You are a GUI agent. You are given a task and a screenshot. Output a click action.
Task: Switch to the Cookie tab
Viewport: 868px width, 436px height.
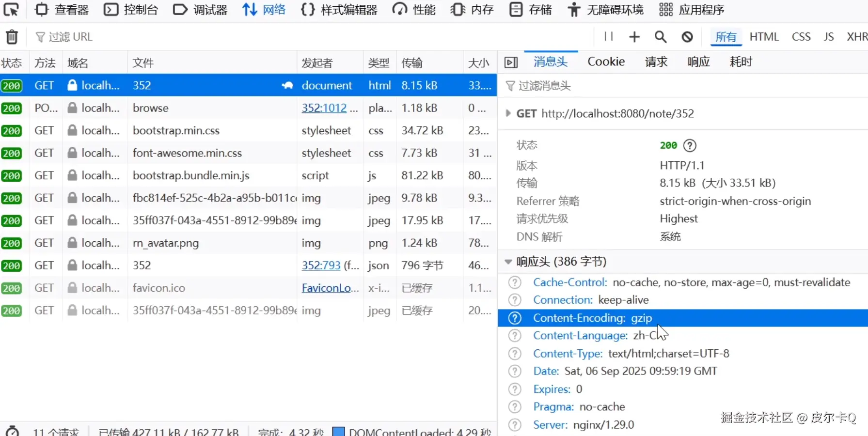click(605, 62)
